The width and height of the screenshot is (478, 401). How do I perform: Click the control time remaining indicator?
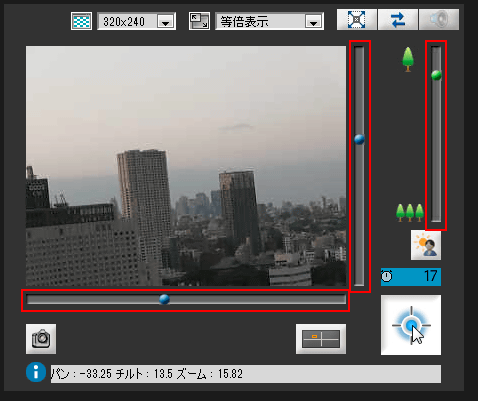411,277
